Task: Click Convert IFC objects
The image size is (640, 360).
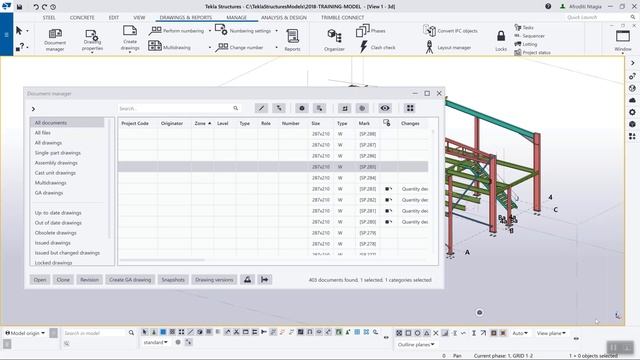Action: (450, 31)
